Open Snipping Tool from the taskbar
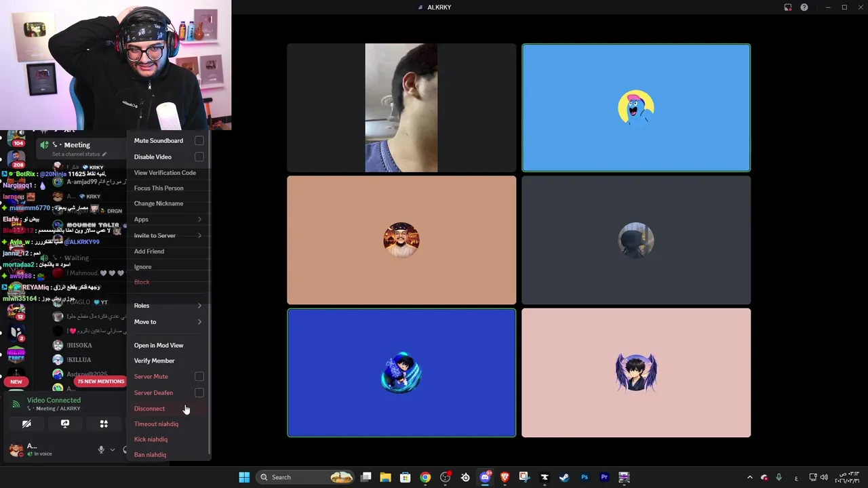The width and height of the screenshot is (868, 488). (x=524, y=477)
